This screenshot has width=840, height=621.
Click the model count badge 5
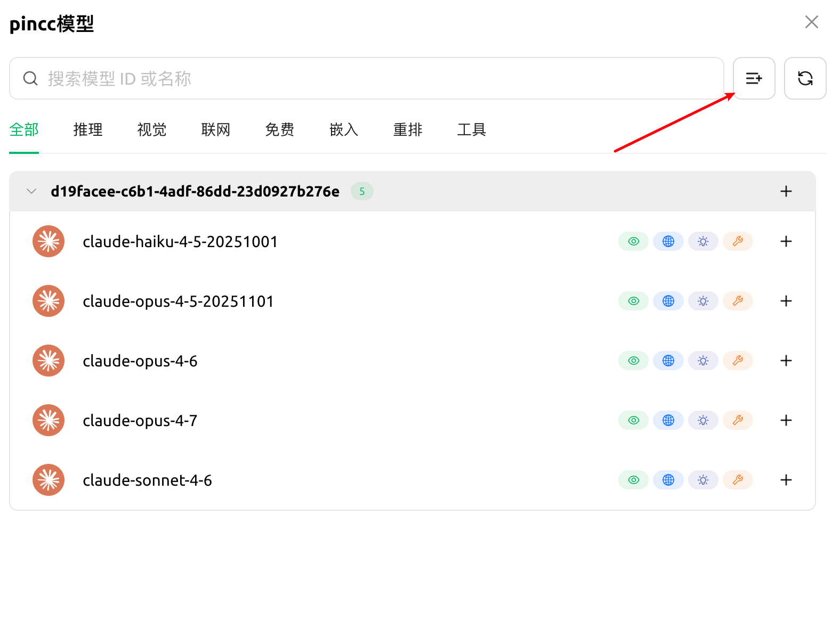(362, 191)
